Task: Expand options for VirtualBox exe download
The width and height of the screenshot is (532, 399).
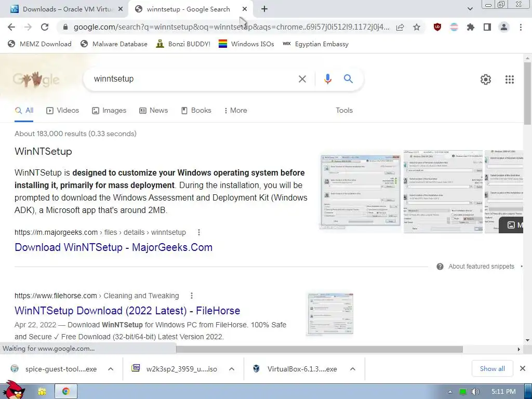Action: point(353,369)
